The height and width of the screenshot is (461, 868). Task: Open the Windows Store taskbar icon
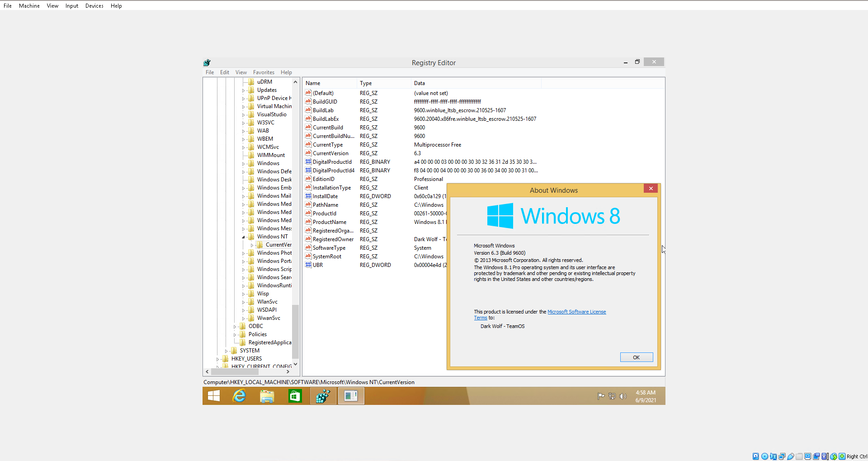(x=295, y=396)
